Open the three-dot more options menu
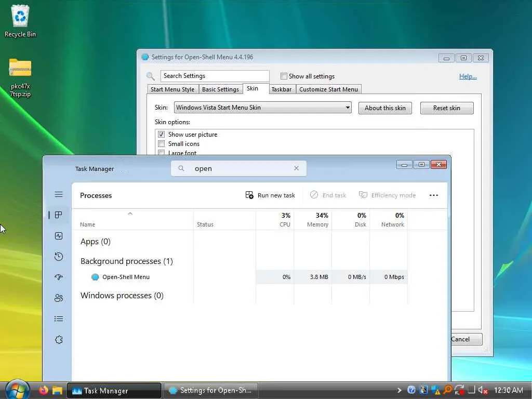532x399 pixels. 434,195
